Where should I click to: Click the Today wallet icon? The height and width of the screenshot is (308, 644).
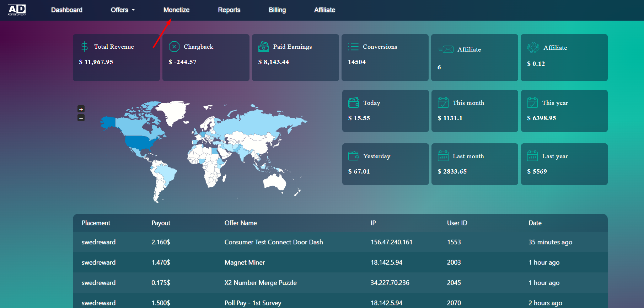click(x=354, y=103)
